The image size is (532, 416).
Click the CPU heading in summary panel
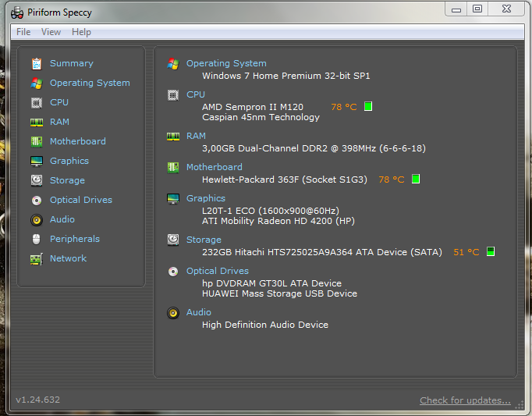click(x=196, y=94)
